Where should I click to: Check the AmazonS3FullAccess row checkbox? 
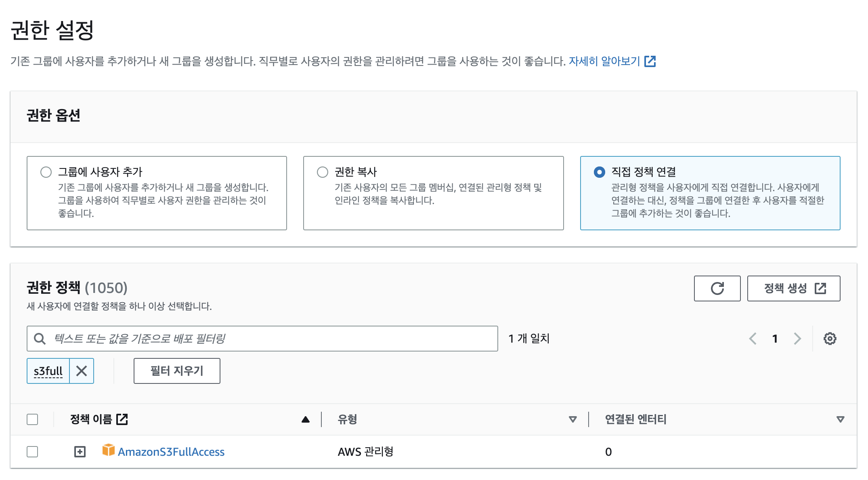32,452
